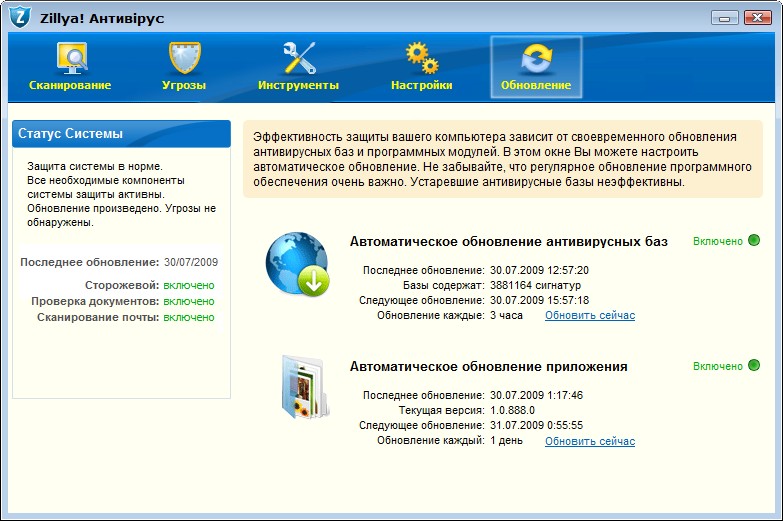
Task: Switch to the Настройки tab label
Action: (x=421, y=85)
